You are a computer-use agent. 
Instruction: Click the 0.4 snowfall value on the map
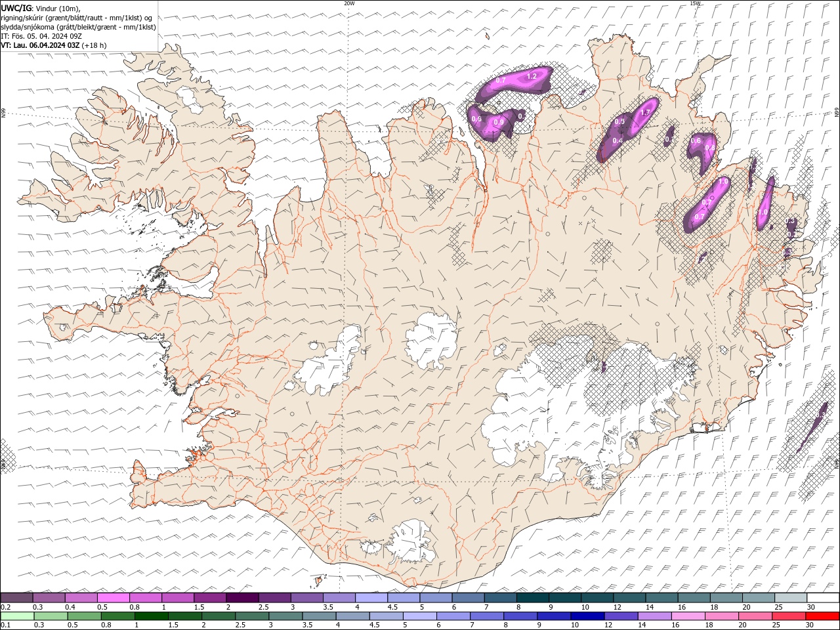(618, 140)
